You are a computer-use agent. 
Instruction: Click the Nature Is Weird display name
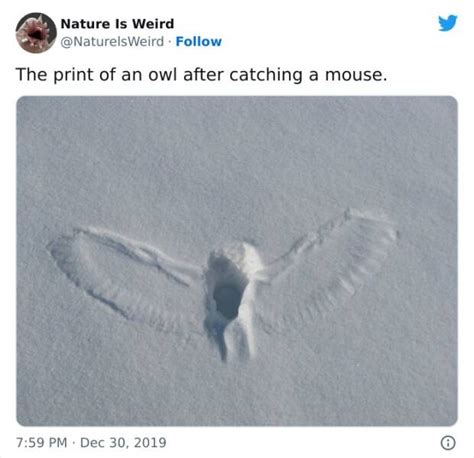(117, 24)
